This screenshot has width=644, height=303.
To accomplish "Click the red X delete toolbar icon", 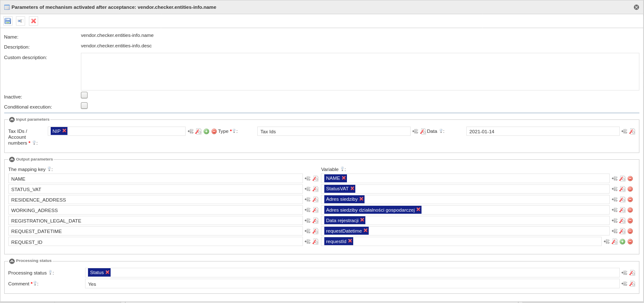I will pyautogui.click(x=34, y=21).
